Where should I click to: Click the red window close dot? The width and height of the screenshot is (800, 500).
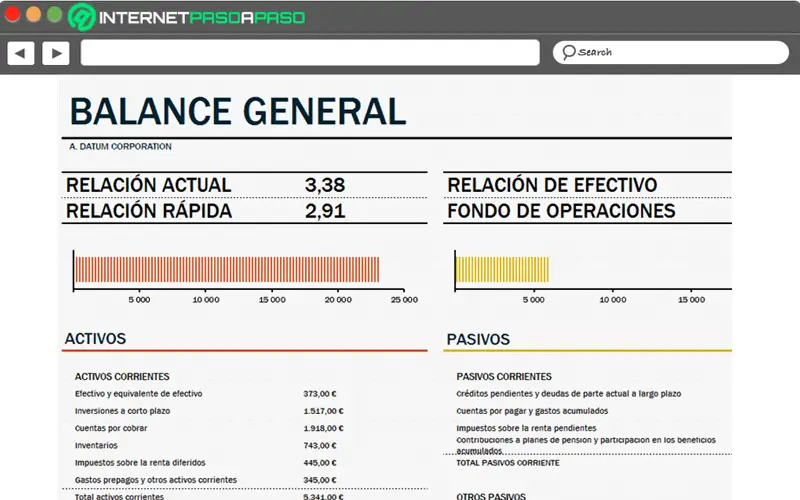[x=12, y=15]
